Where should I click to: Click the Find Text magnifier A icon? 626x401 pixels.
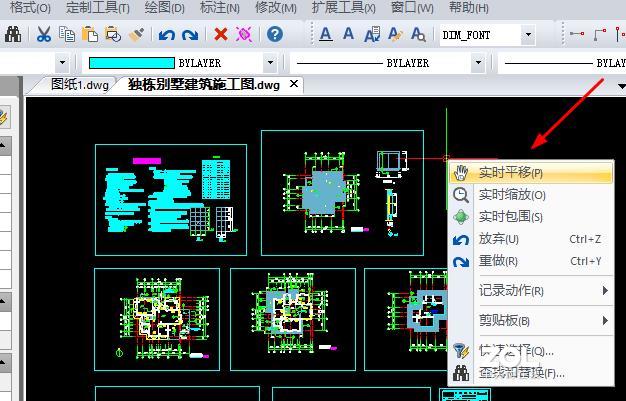click(x=418, y=34)
